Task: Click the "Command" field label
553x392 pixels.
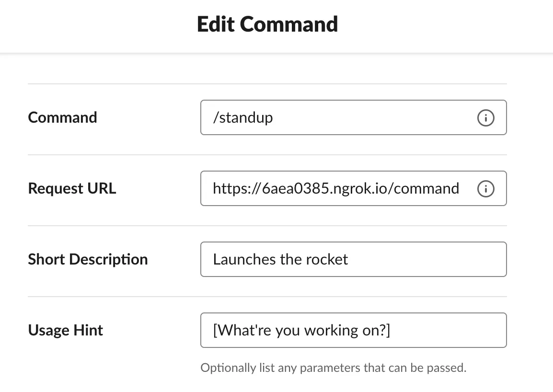Action: [x=63, y=117]
